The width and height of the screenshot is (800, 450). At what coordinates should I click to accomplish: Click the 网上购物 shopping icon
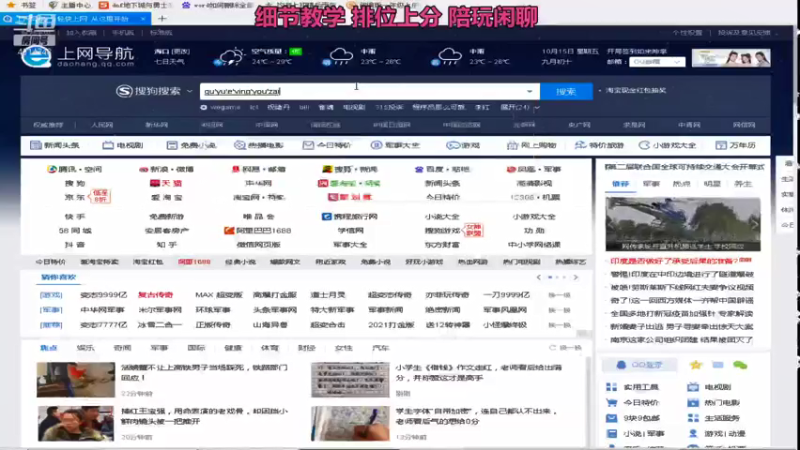click(x=512, y=145)
